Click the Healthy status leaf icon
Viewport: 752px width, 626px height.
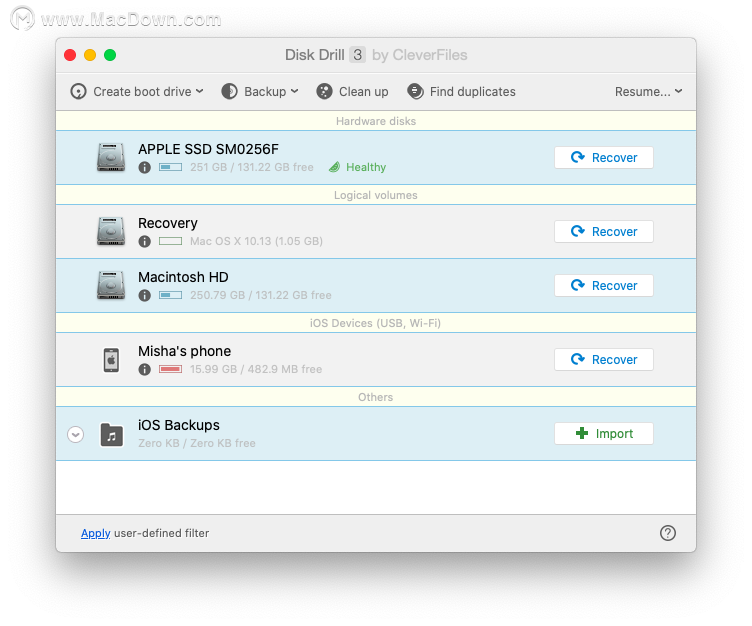pos(334,167)
